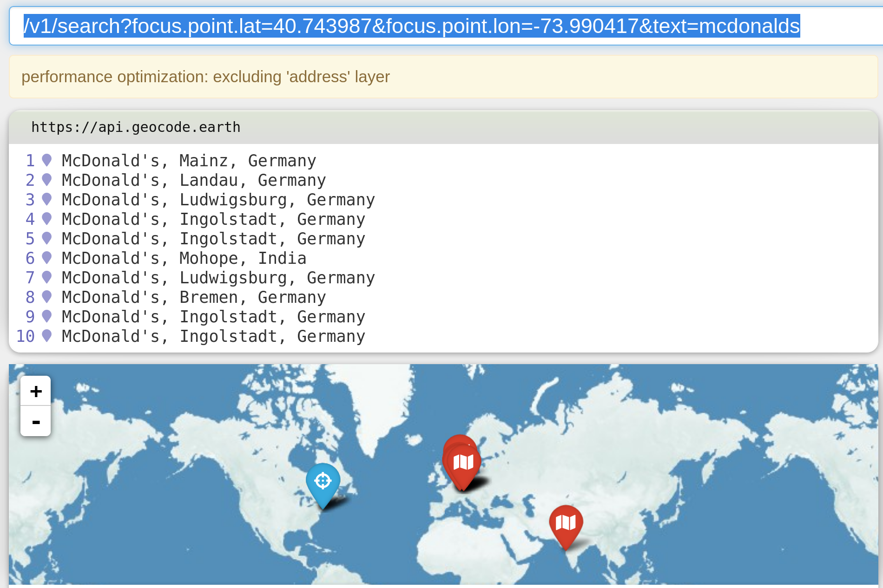Click the pin icon next to result 4 Ingolstadt

(x=46, y=219)
